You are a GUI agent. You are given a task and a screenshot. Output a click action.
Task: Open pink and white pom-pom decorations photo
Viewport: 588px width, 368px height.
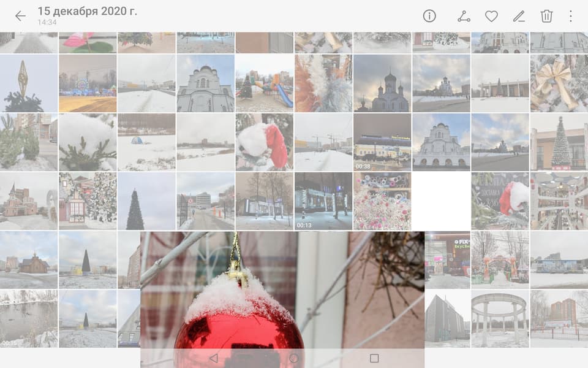(382, 201)
